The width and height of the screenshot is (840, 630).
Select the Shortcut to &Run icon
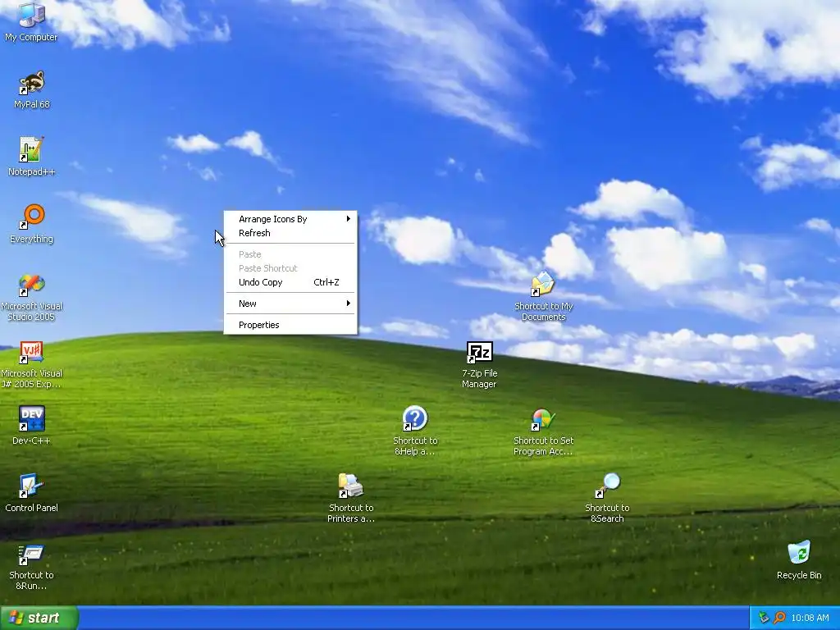[31, 567]
